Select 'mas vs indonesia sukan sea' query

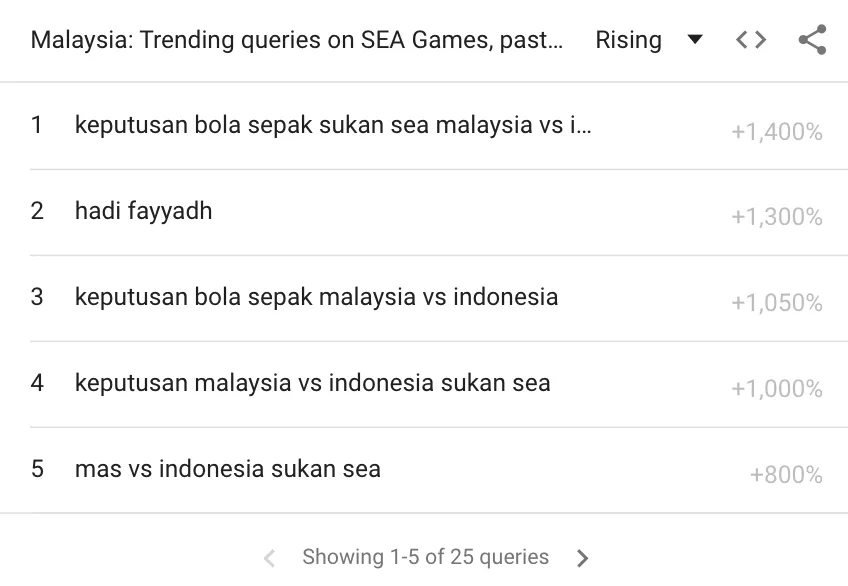coord(225,469)
